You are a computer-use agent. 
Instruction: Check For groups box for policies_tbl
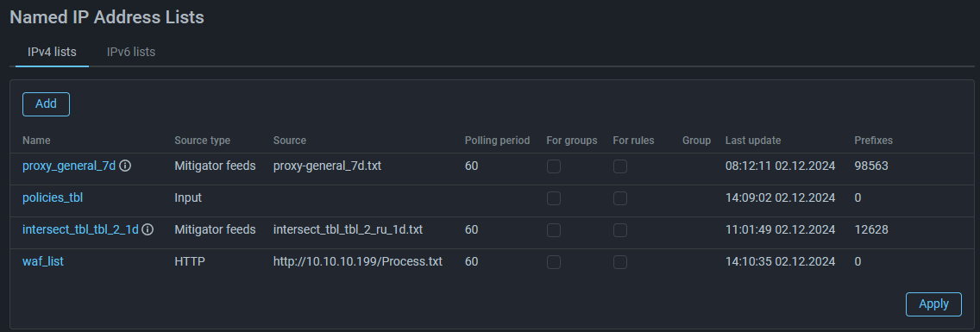[x=554, y=198]
